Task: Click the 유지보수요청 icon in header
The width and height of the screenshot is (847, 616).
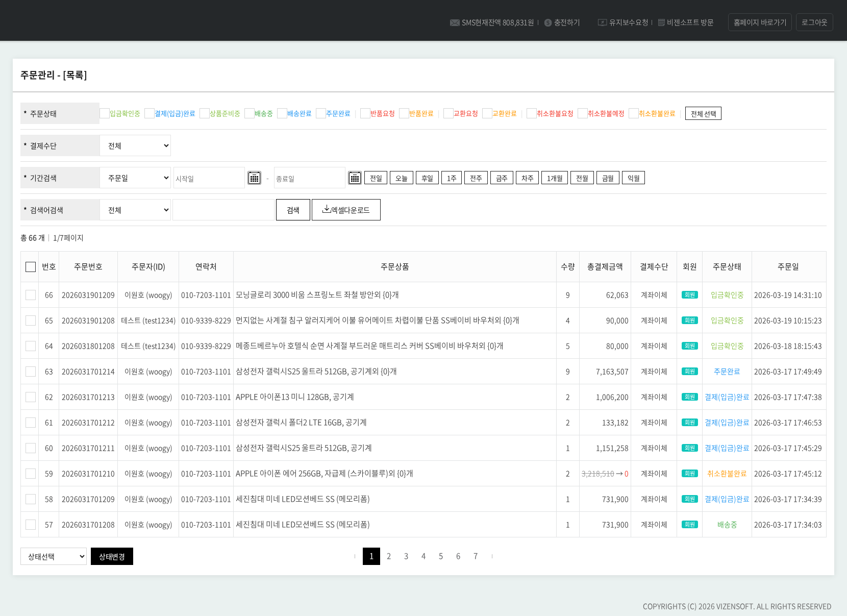Action: pyautogui.click(x=602, y=22)
